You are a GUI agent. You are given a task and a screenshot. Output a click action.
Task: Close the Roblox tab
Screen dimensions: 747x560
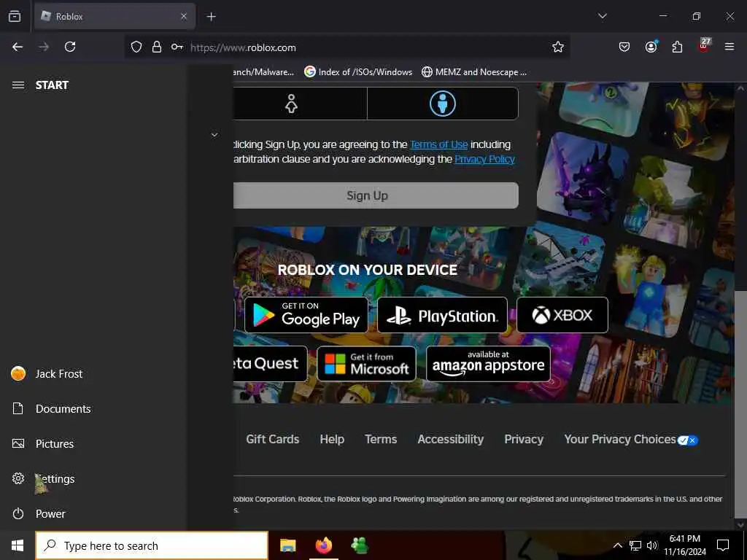(x=184, y=16)
